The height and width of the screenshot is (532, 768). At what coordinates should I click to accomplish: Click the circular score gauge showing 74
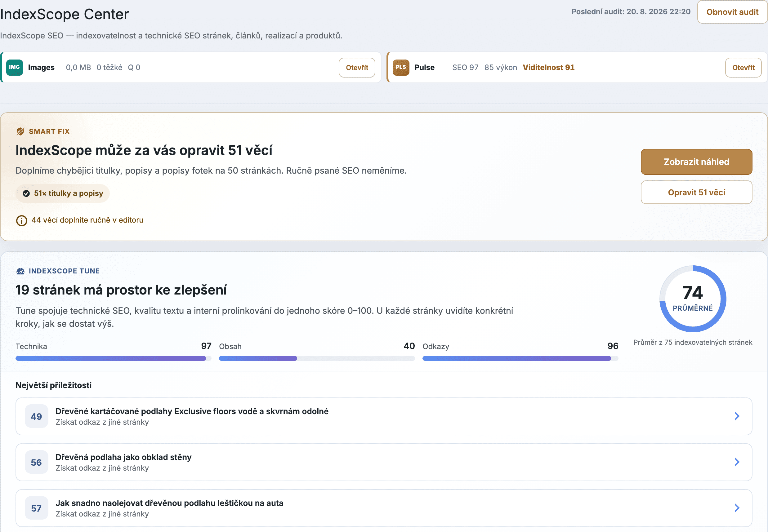[x=693, y=299]
